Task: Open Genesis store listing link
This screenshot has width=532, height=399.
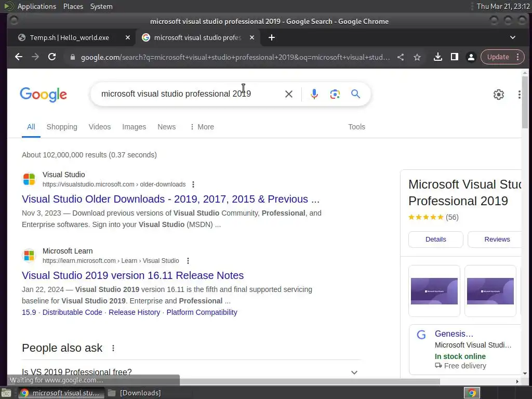Action: coord(454,334)
